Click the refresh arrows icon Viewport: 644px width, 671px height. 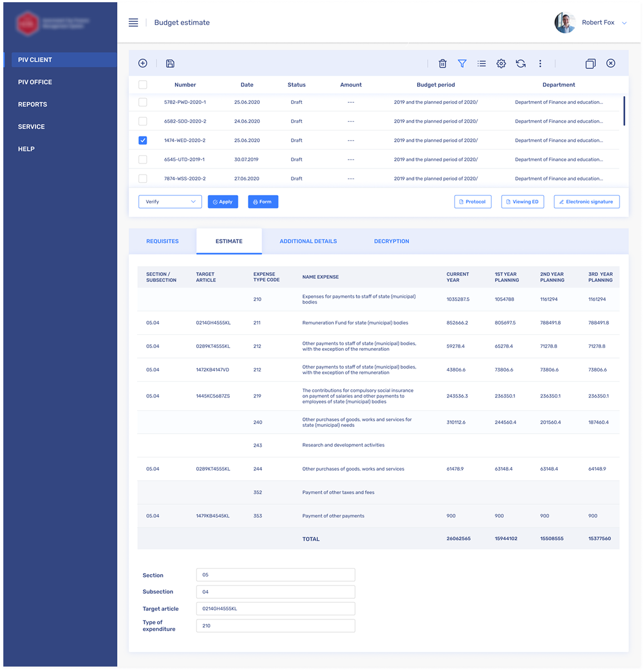[521, 63]
